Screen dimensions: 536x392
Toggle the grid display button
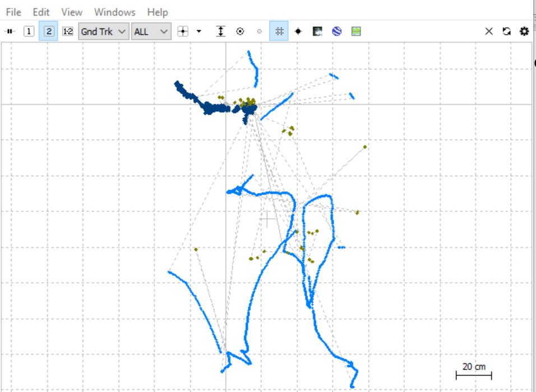[279, 31]
